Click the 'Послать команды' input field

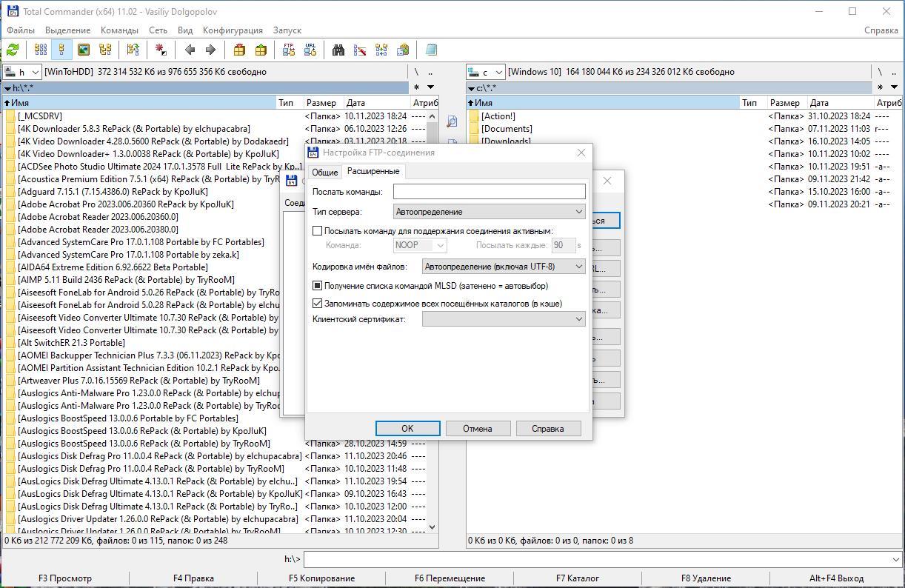tap(489, 192)
